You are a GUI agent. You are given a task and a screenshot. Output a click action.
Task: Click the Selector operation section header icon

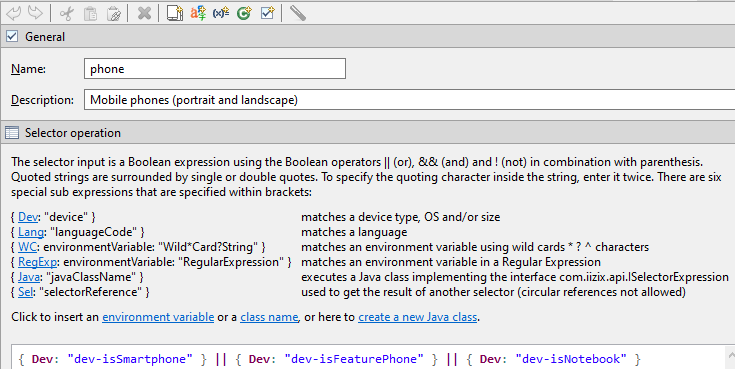point(12,133)
